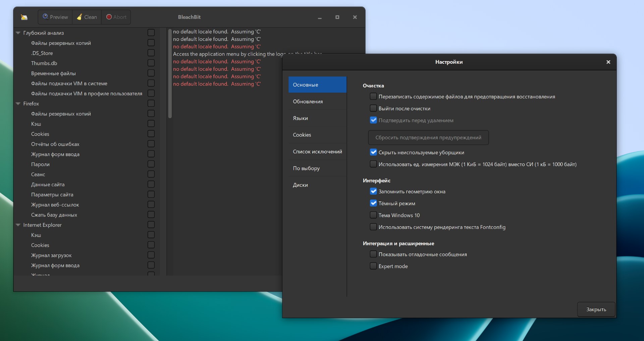Close the main BleachBit window
644x341 pixels.
(x=355, y=17)
